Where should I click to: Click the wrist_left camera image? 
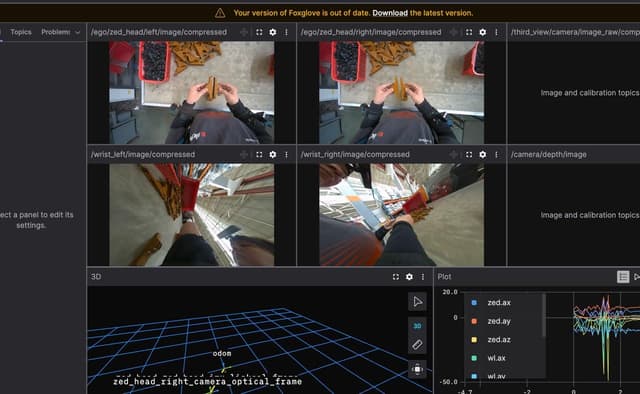pyautogui.click(x=191, y=215)
